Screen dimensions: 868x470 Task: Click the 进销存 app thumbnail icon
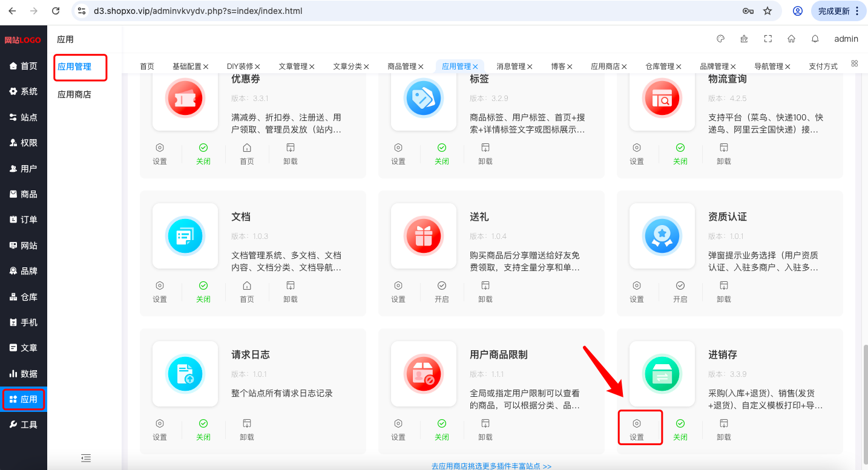click(662, 374)
